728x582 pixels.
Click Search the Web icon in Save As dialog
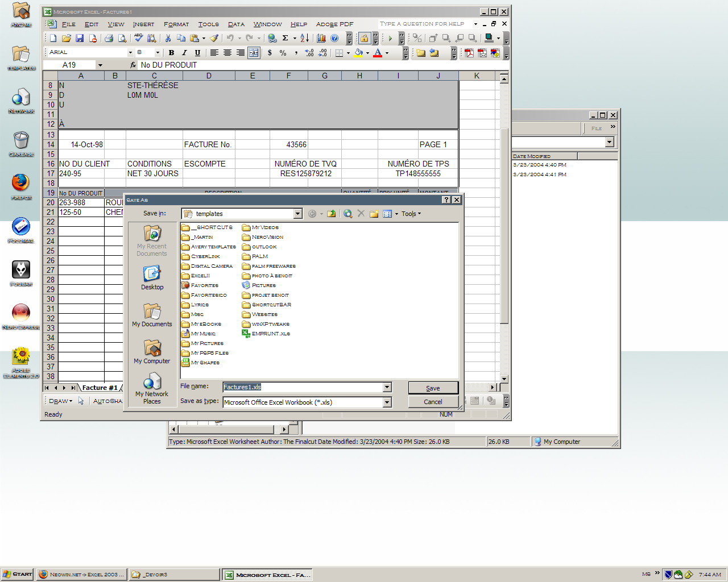[348, 214]
